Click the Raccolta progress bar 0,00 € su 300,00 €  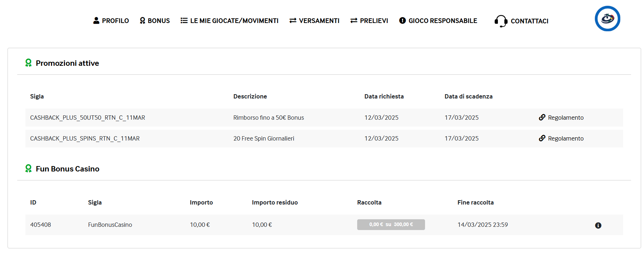click(x=391, y=225)
